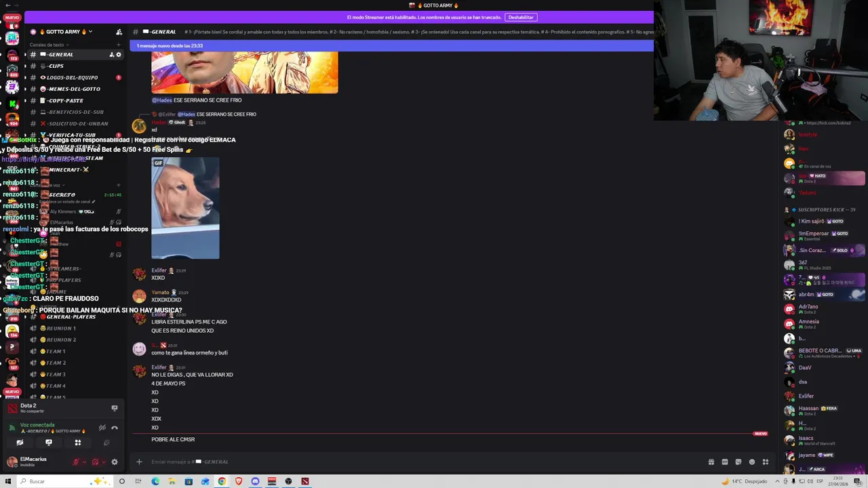
Task: Open the LOGOS-DEL-EQUIPO channel
Action: 75,77
